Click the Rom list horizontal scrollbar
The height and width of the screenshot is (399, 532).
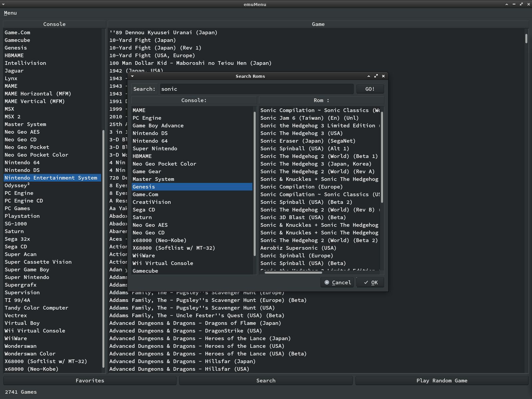coord(293,273)
